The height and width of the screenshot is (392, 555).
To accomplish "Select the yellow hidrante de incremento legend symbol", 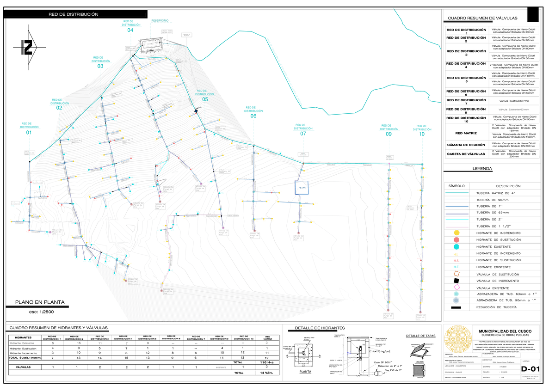I will (x=456, y=233).
